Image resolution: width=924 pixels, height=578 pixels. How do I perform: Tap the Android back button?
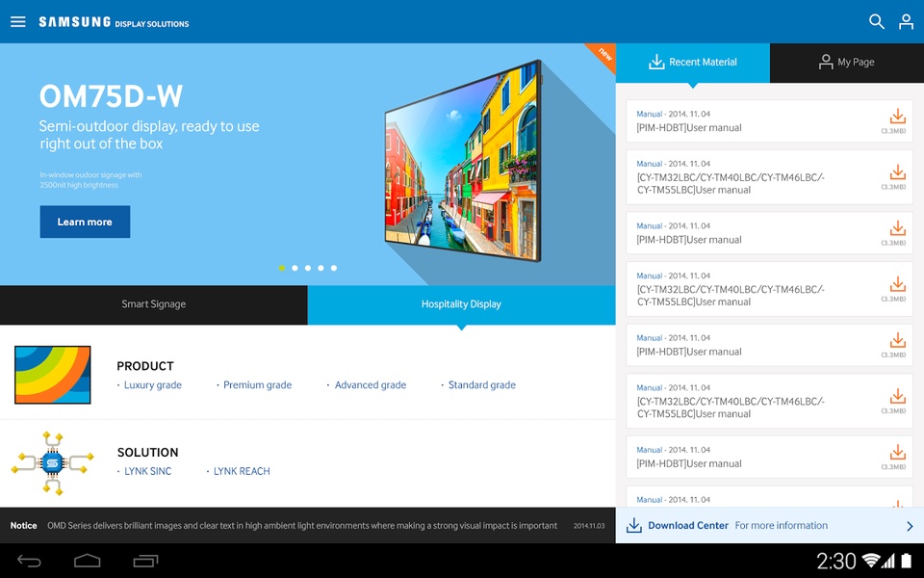point(29,561)
